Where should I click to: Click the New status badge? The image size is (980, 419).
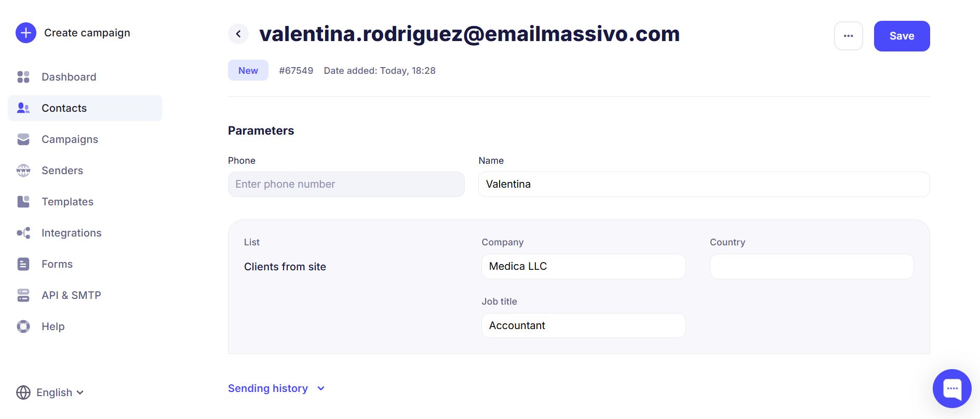point(248,70)
